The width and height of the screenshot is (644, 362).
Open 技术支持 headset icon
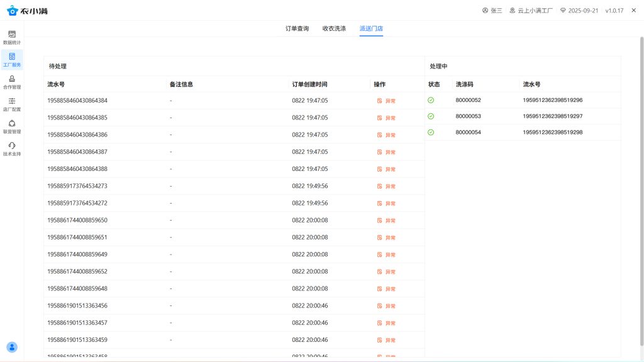pyautogui.click(x=12, y=149)
